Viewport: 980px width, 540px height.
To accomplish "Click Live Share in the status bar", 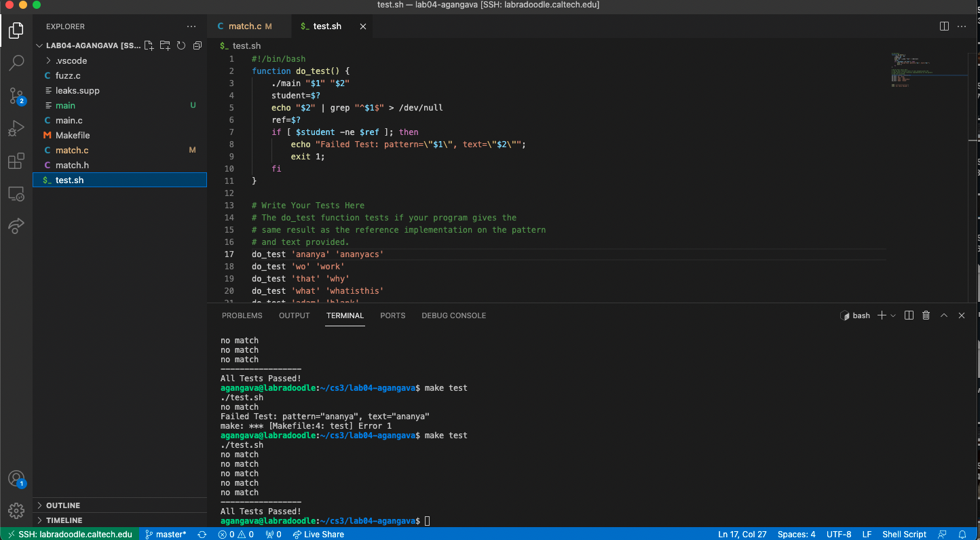I will [x=318, y=534].
